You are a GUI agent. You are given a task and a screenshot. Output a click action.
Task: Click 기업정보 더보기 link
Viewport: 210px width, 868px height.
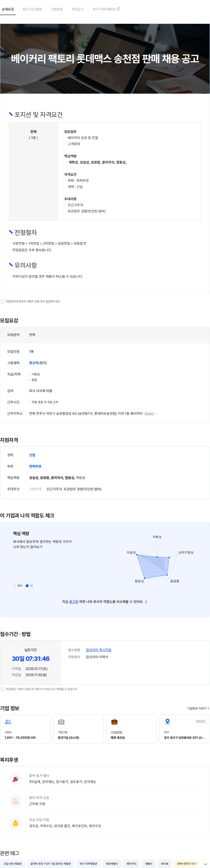[198, 708]
